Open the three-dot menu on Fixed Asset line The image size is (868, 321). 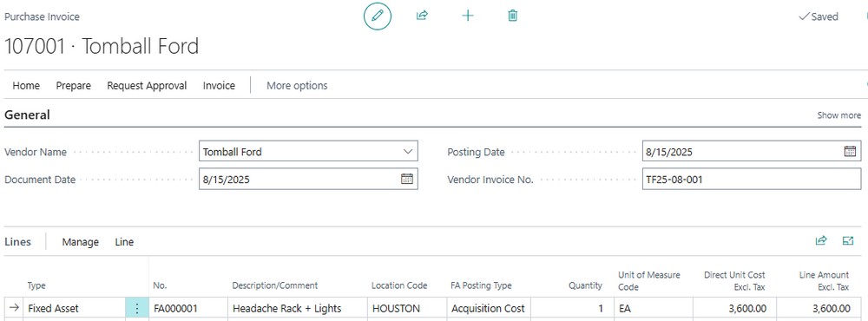point(137,308)
